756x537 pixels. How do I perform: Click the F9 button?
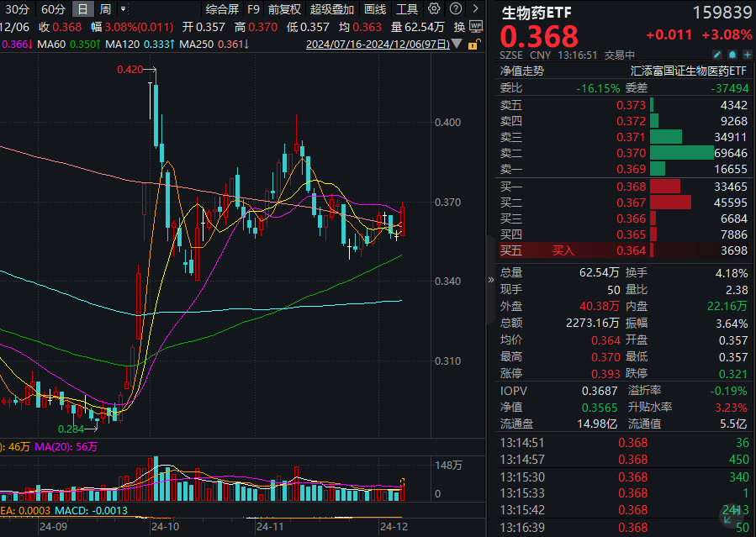pos(253,9)
